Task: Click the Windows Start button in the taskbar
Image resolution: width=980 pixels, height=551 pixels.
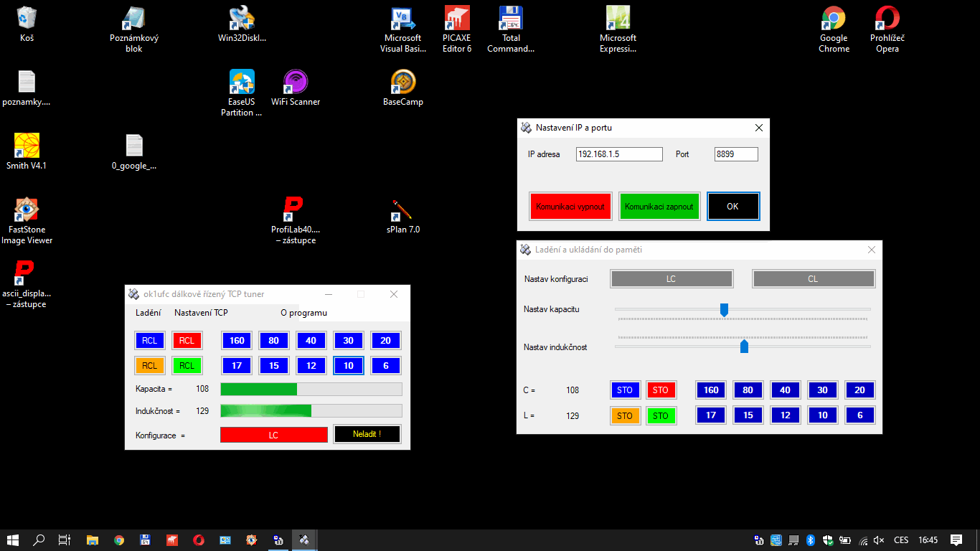Action: coord(12,540)
